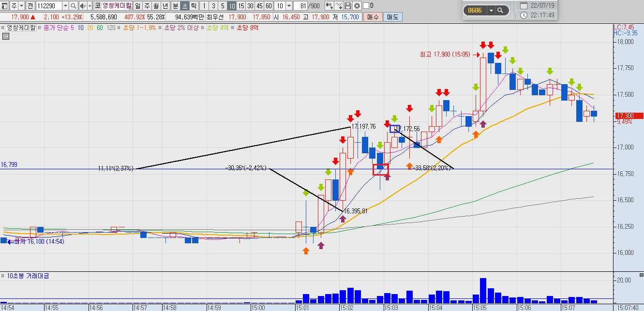Open the dropdown next to speaker icon
644x311 pixels.
point(90,6)
